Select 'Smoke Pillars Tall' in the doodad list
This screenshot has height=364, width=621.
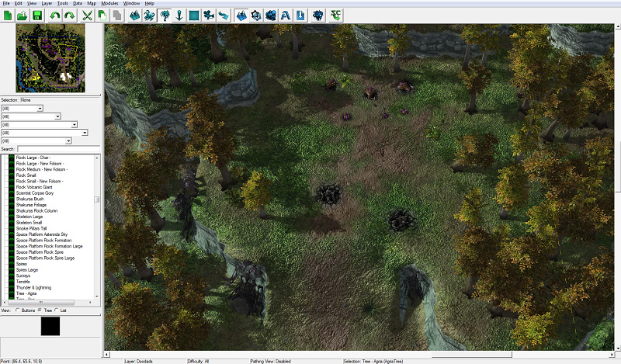(x=31, y=228)
